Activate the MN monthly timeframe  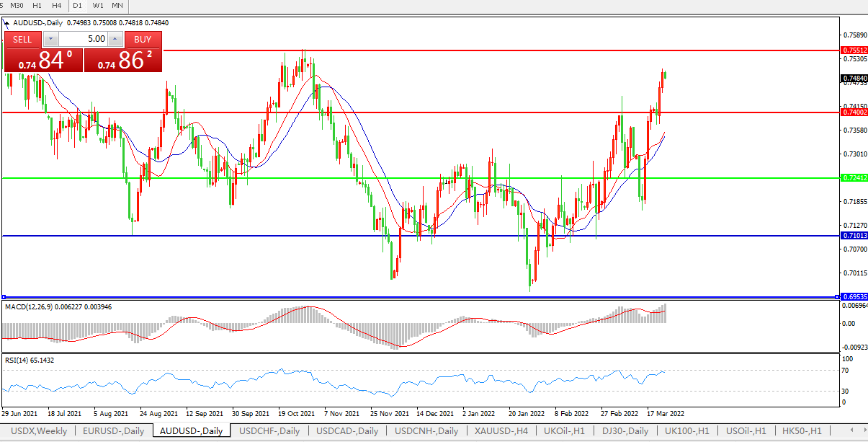tap(117, 6)
